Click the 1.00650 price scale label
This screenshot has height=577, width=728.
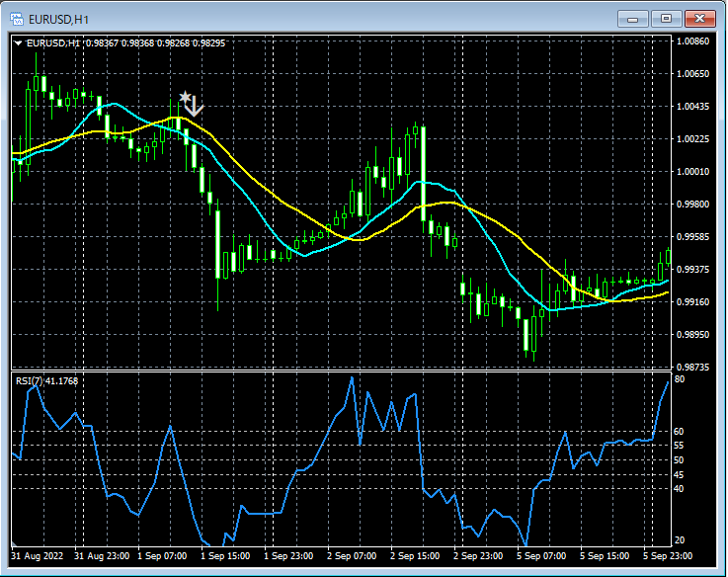[692, 73]
